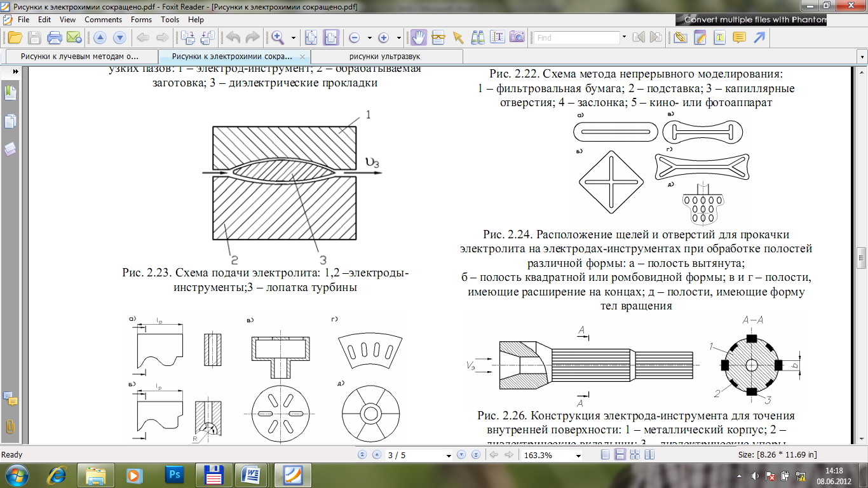
Task: Select the Select Text tool
Action: coord(498,37)
